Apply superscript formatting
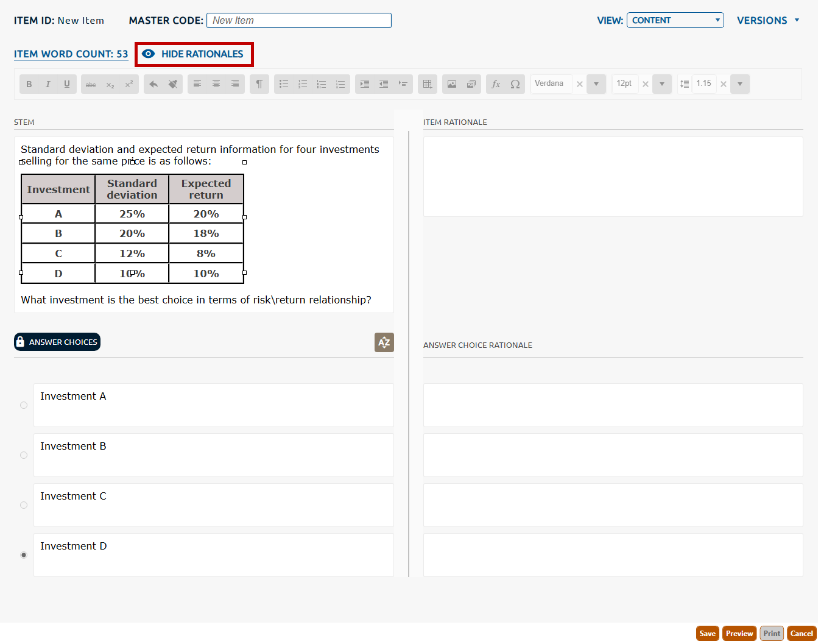Screen dimensions: 821x644 point(129,84)
